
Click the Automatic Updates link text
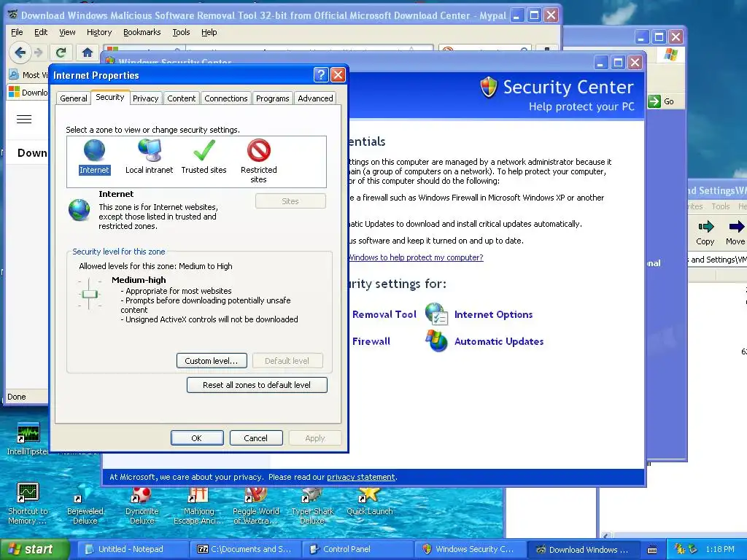pyautogui.click(x=499, y=341)
